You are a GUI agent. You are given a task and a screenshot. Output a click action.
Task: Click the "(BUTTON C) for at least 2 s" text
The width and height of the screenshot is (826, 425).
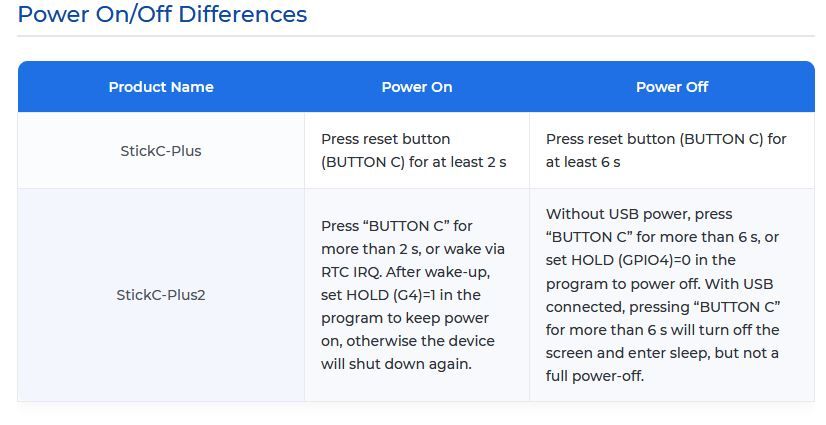413,162
